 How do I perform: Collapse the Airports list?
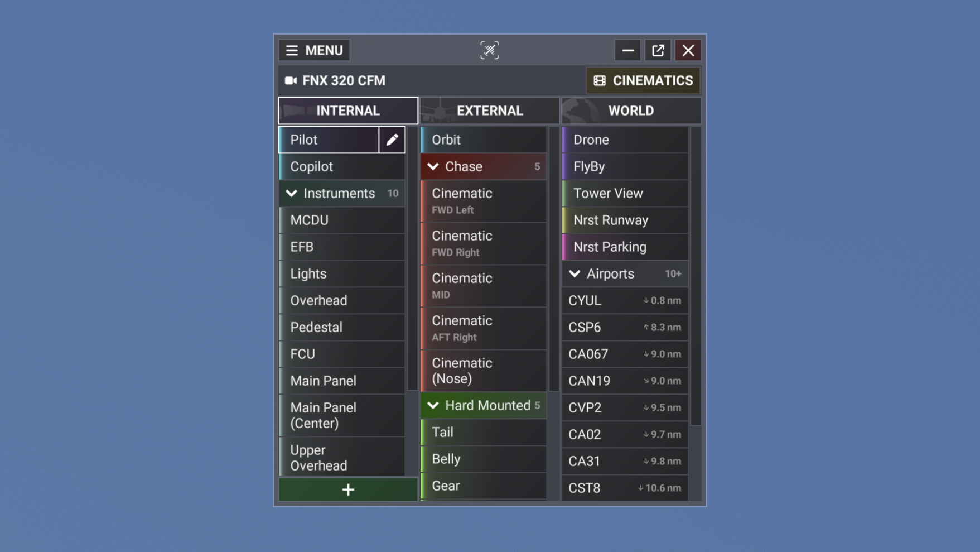pos(575,273)
